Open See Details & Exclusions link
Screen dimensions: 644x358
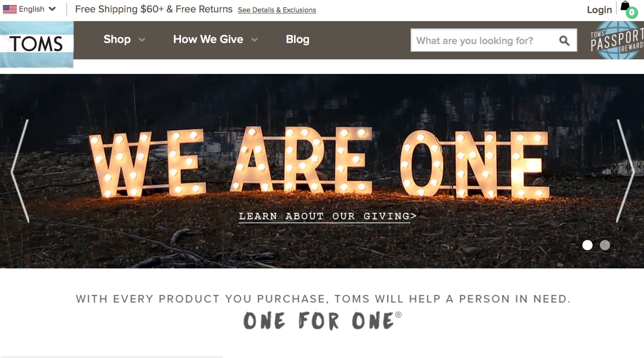pos(277,10)
